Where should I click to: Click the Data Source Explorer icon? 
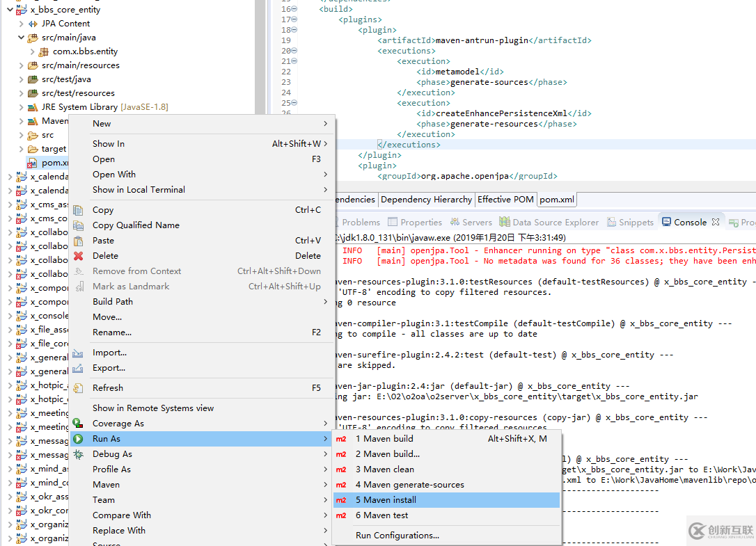(504, 222)
